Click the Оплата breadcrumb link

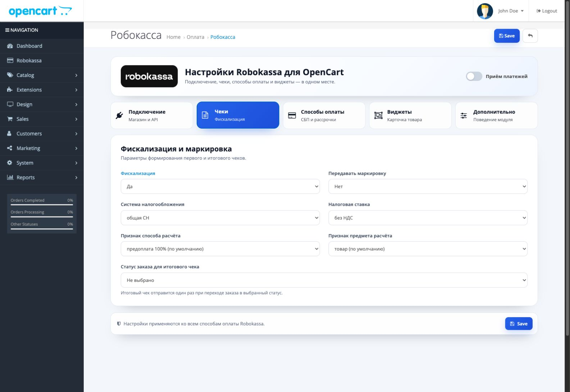tap(195, 37)
